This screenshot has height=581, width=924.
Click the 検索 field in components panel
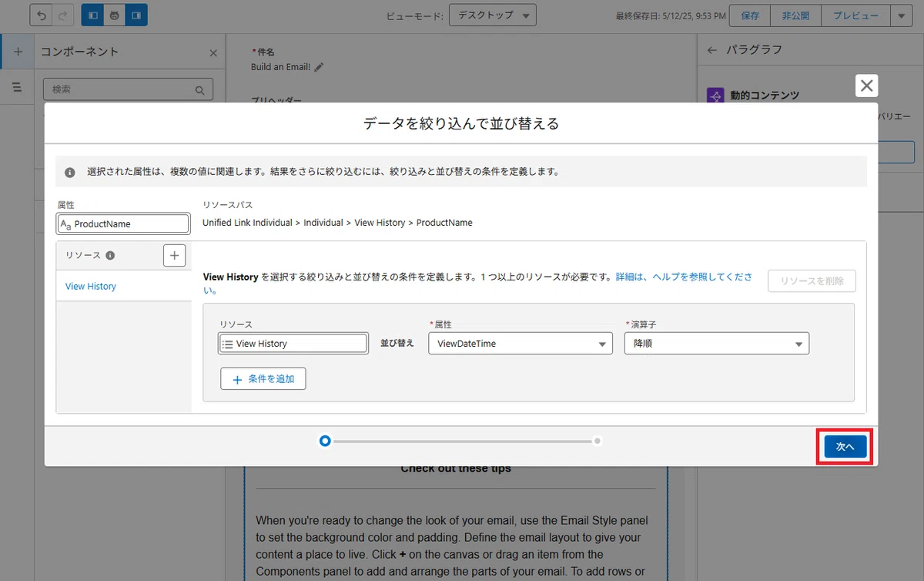128,89
